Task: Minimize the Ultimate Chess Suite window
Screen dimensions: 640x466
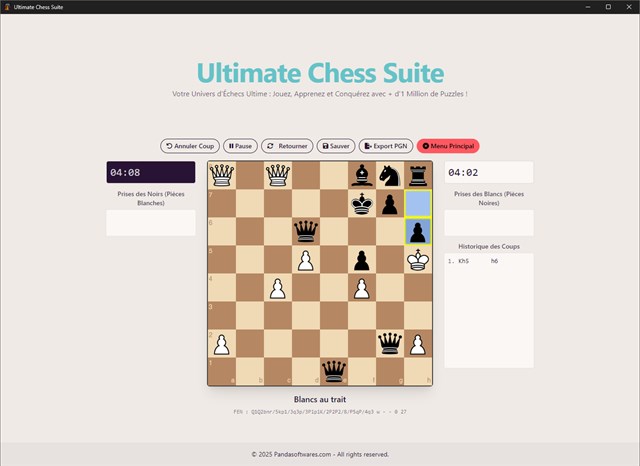Action: (588, 7)
